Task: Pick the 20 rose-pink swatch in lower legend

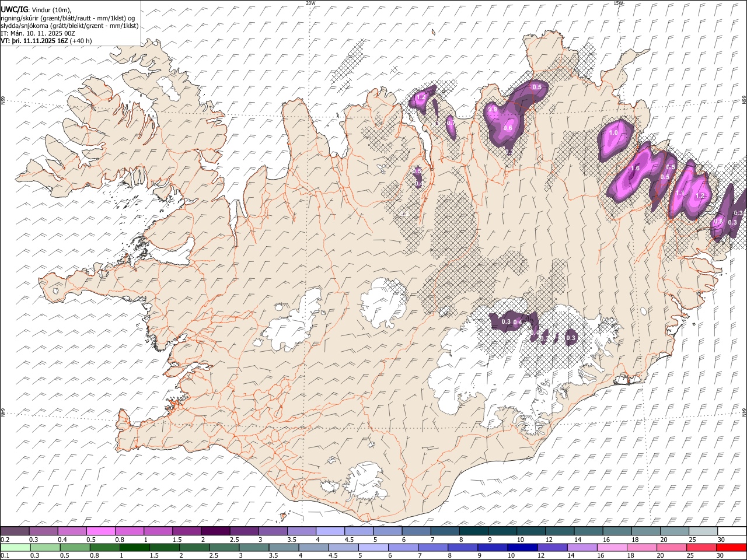Action: 671,548
